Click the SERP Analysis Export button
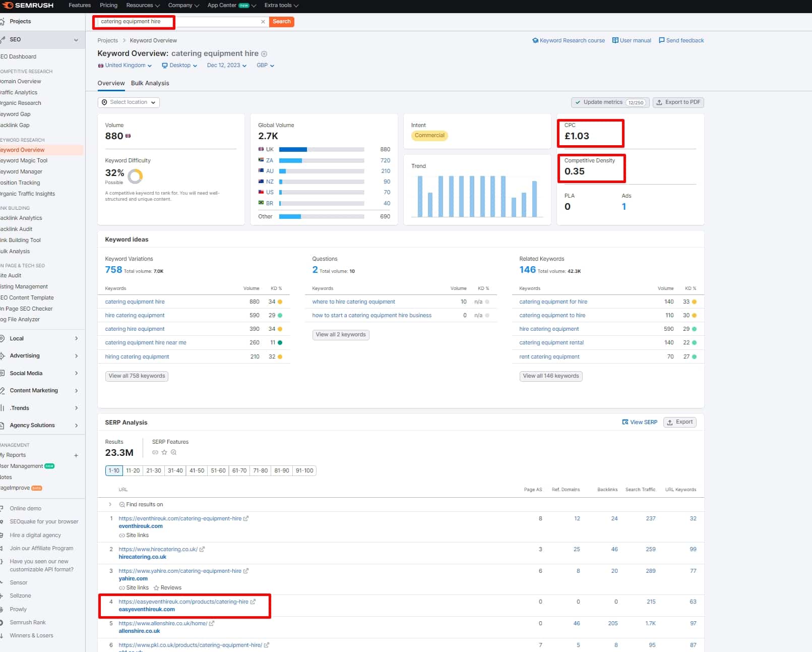812x652 pixels. pyautogui.click(x=680, y=423)
